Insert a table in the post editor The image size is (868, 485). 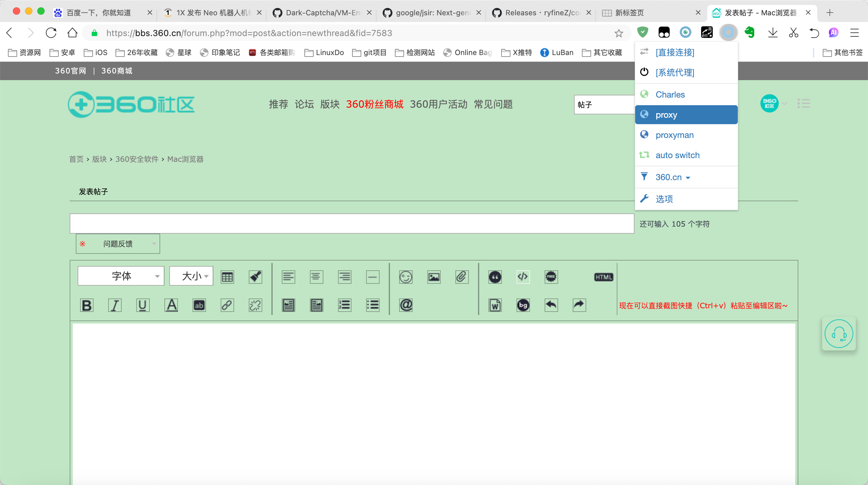tap(227, 277)
